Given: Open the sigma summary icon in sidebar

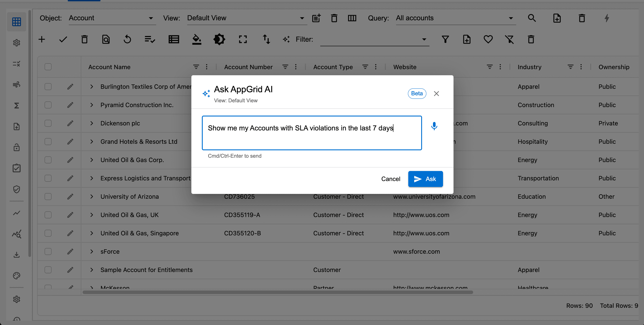Looking at the screenshot, I should click(17, 106).
